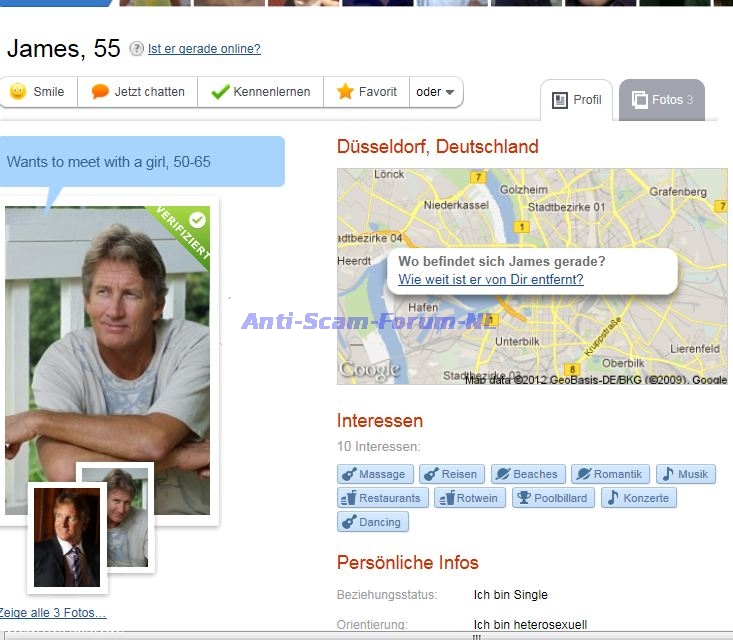
Task: Open the suit portrait photo thumbnail
Action: [67, 538]
